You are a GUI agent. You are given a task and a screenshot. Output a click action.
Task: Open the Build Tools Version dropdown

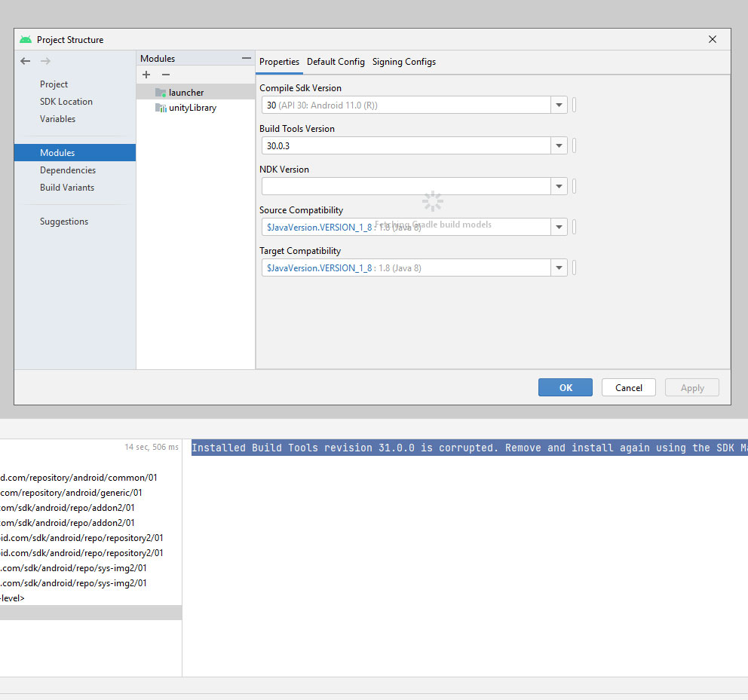pos(558,145)
